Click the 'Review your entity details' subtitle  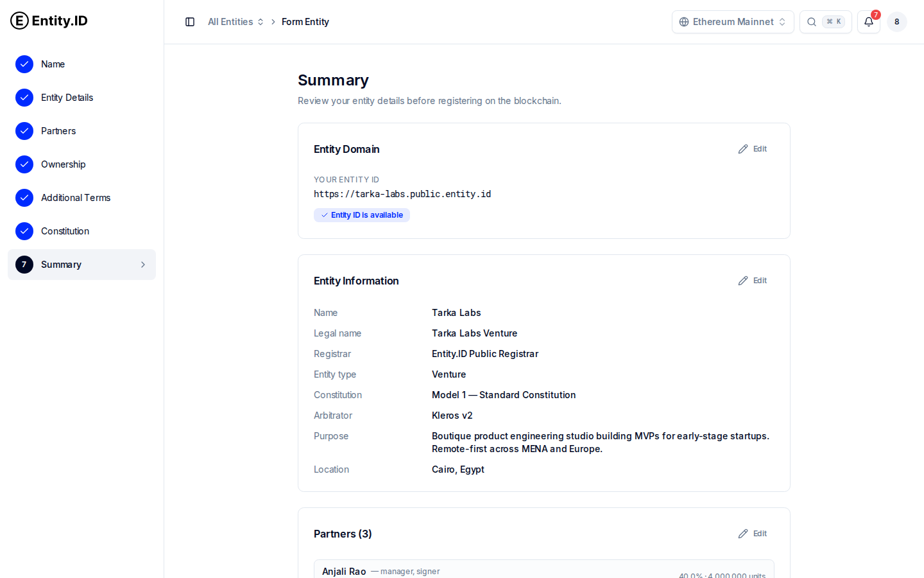click(x=429, y=101)
